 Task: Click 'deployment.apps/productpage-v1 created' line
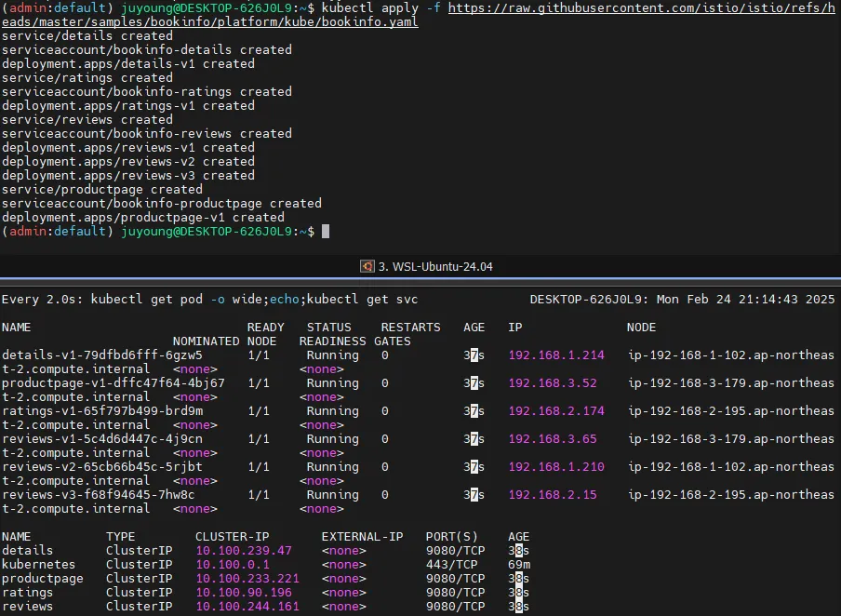coord(143,218)
